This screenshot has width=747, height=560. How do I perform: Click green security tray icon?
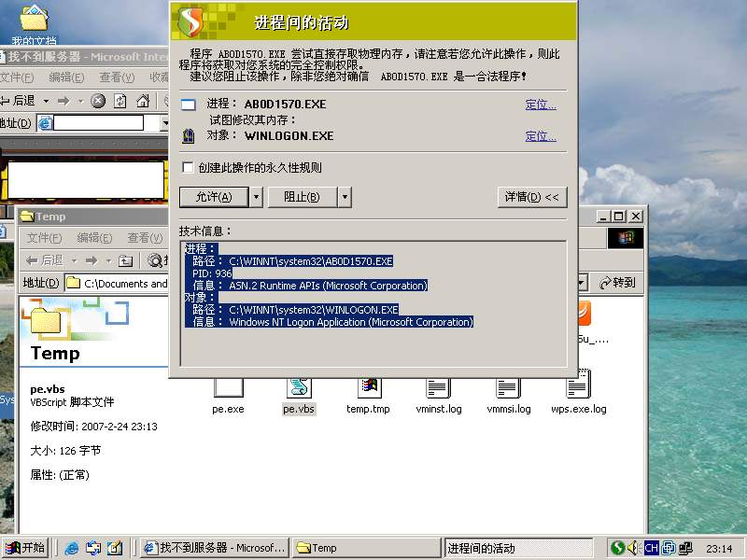617,548
